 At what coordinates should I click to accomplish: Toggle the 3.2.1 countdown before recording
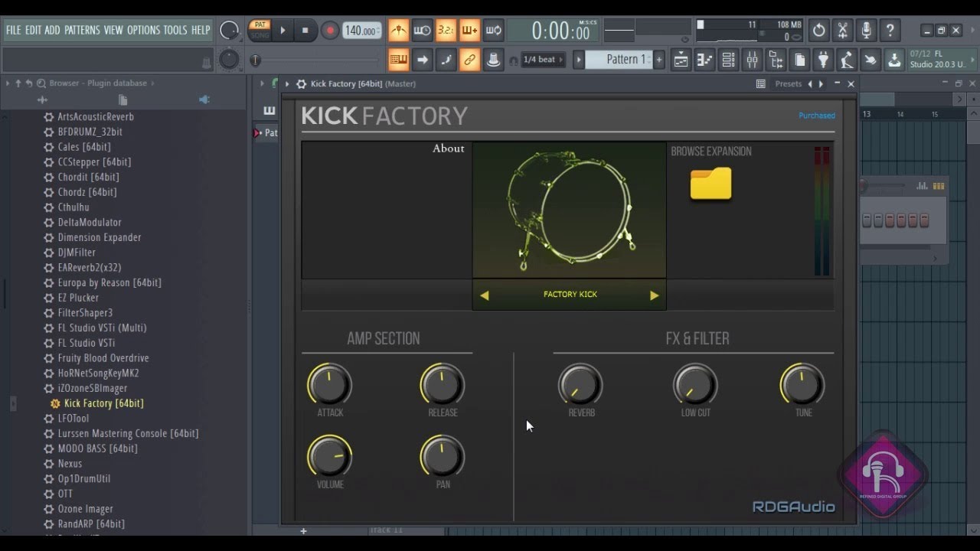[x=446, y=31]
